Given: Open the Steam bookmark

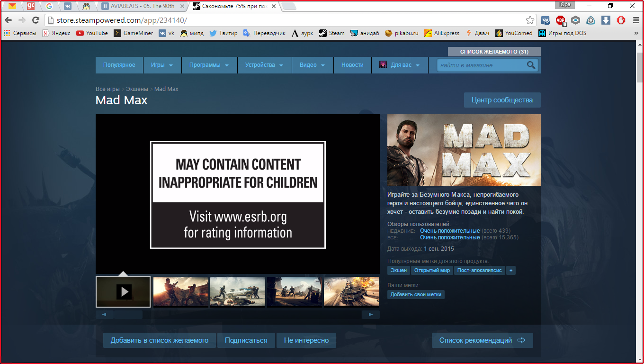Looking at the screenshot, I should (331, 33).
